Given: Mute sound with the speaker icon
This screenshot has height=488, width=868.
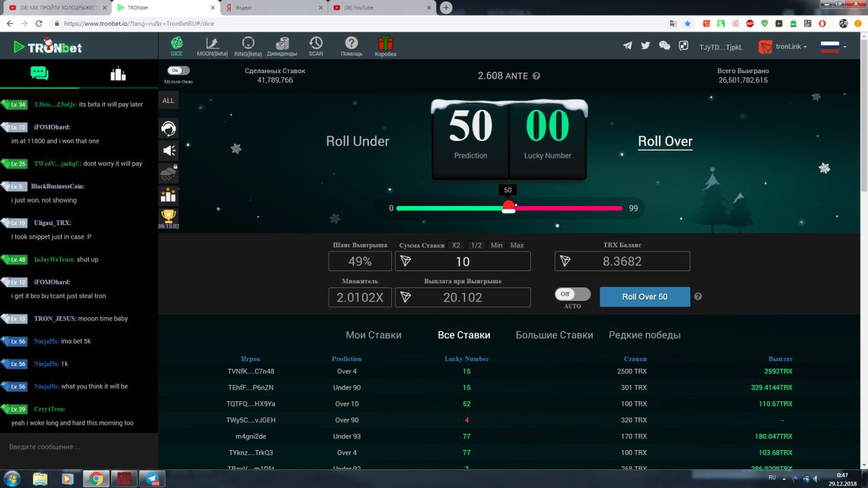Looking at the screenshot, I should [x=168, y=150].
